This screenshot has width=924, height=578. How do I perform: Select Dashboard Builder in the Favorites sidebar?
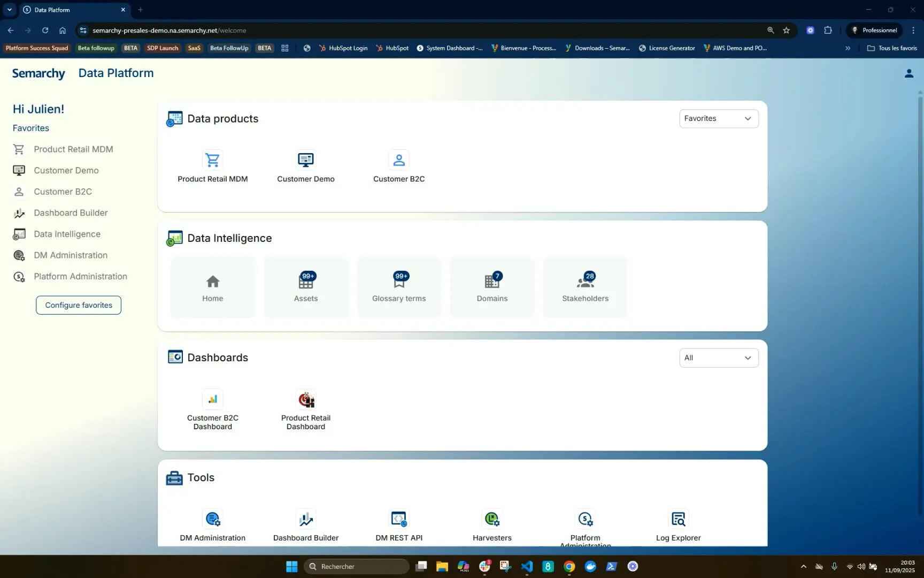pyautogui.click(x=71, y=213)
